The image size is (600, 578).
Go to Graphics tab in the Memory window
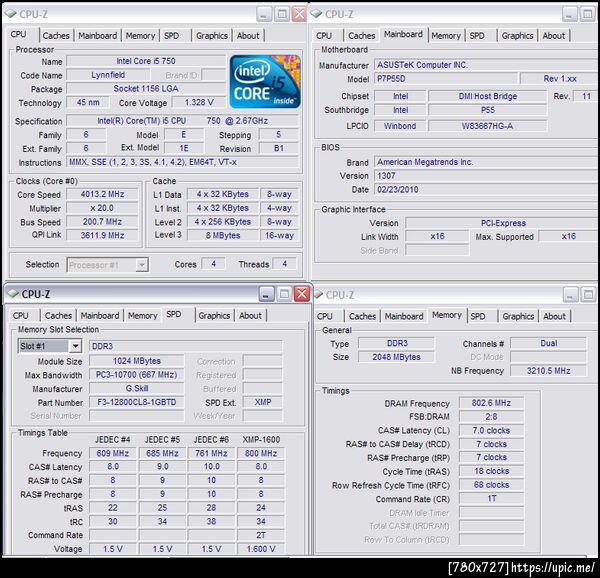518,316
